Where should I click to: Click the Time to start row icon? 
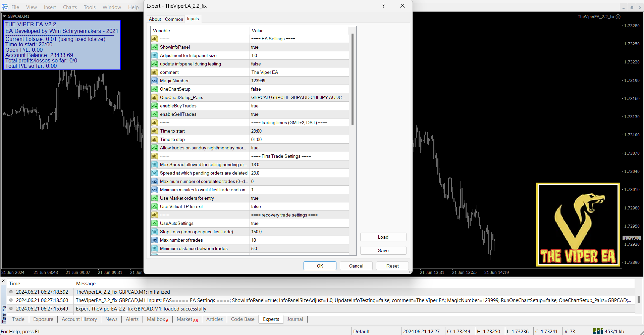tap(154, 131)
